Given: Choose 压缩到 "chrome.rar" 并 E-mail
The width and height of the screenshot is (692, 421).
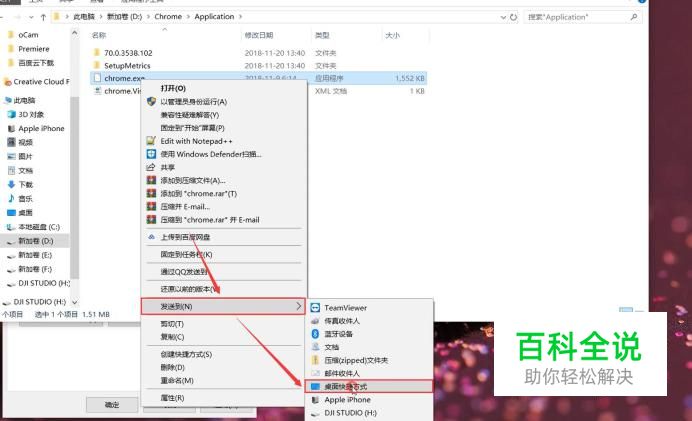Looking at the screenshot, I should [x=210, y=220].
